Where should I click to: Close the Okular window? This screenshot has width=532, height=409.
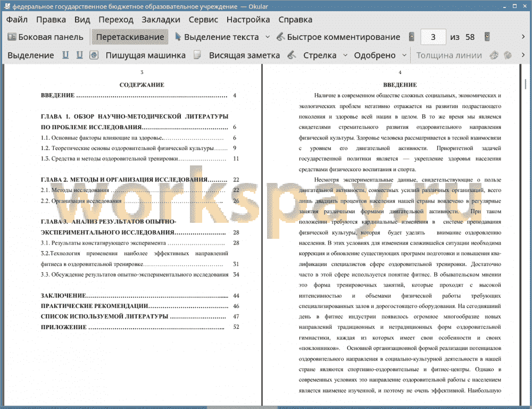pyautogui.click(x=525, y=6)
